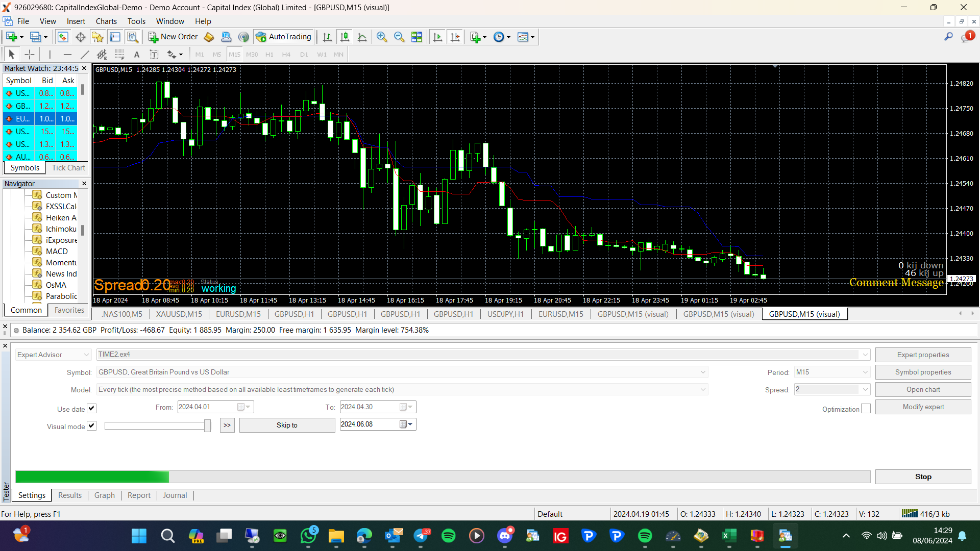The height and width of the screenshot is (551, 980).
Task: Click the Zoom Out magnifier icon
Action: click(x=399, y=37)
